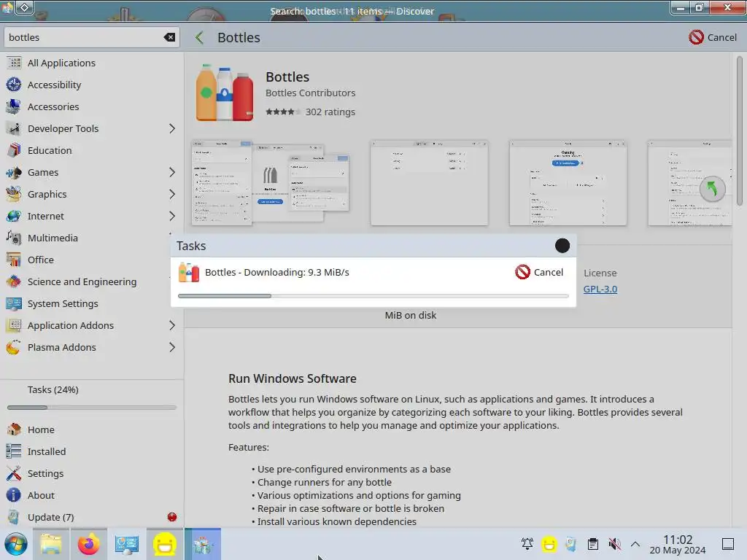The width and height of the screenshot is (747, 560).
Task: Go back using the green arrow
Action: 200,37
